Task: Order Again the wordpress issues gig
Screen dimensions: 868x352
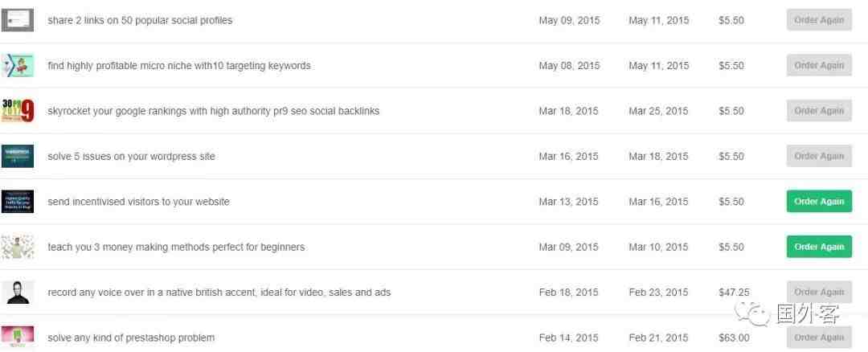Action: click(x=819, y=156)
